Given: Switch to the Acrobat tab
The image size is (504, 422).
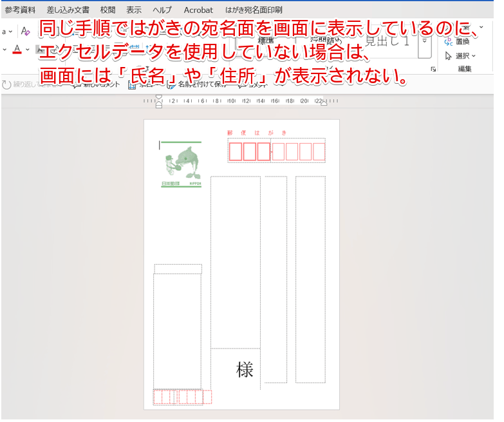Looking at the screenshot, I should point(198,10).
